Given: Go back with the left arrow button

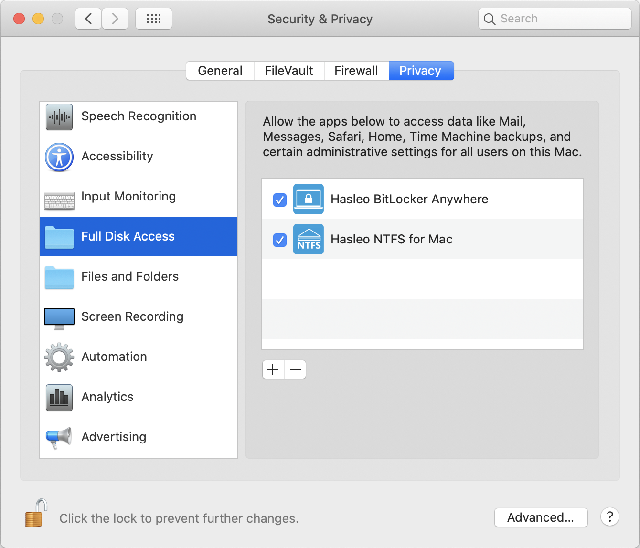Looking at the screenshot, I should (x=88, y=19).
